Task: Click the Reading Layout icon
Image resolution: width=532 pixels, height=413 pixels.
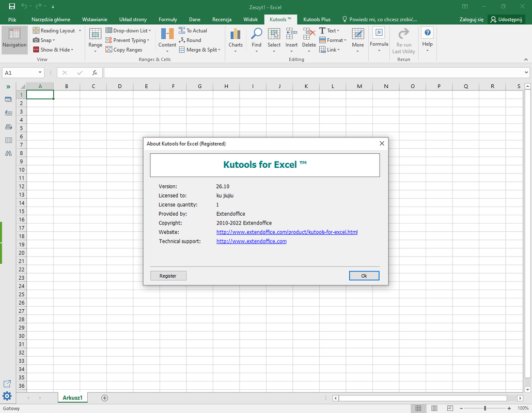Action: coord(36,30)
